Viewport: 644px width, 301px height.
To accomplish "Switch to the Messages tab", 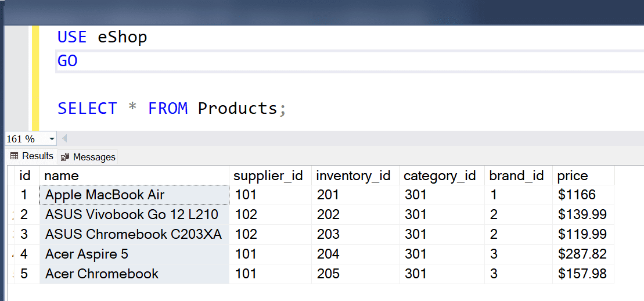I will pyautogui.click(x=88, y=157).
